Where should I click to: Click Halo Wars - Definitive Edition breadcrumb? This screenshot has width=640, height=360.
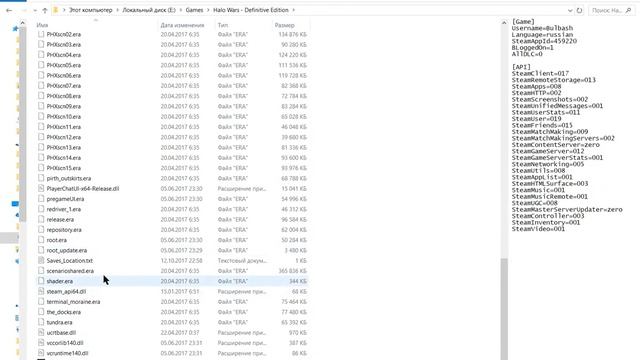251,10
